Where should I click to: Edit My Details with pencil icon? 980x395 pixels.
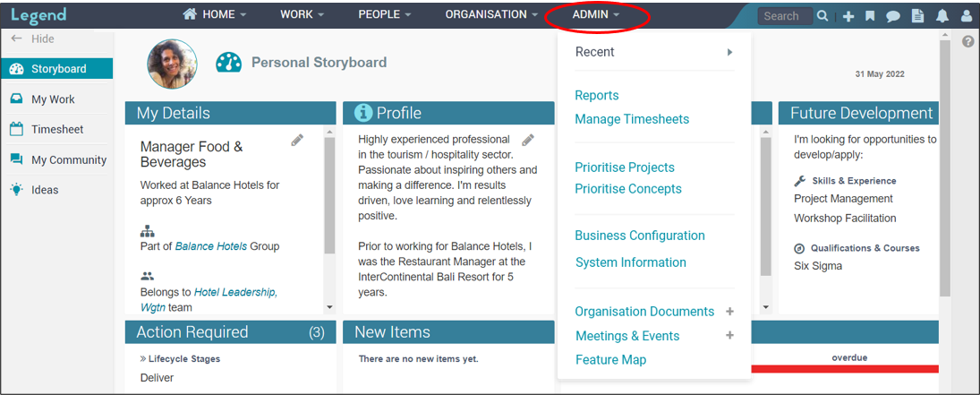[x=297, y=141]
